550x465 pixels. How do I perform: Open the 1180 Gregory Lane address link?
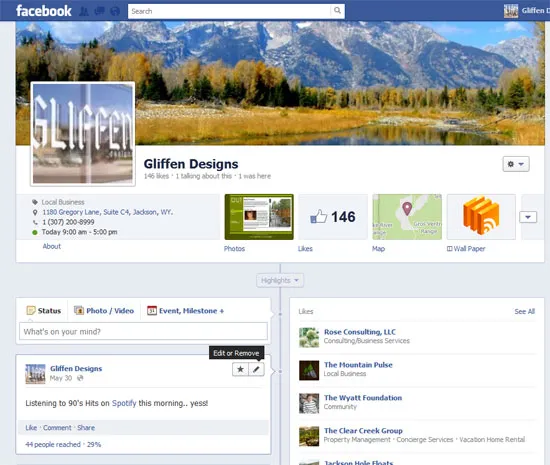(x=108, y=212)
